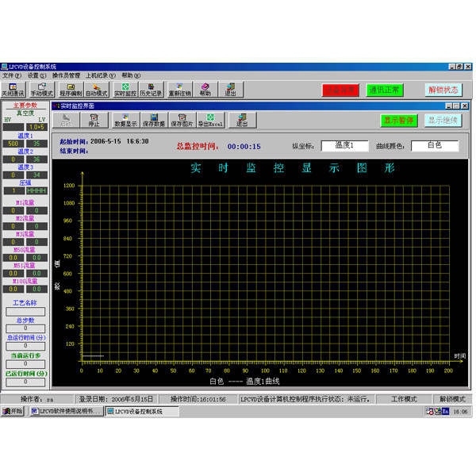This screenshot has height=476, width=476.
Task: Open 程序编制 from the main toolbar
Action: (71, 90)
